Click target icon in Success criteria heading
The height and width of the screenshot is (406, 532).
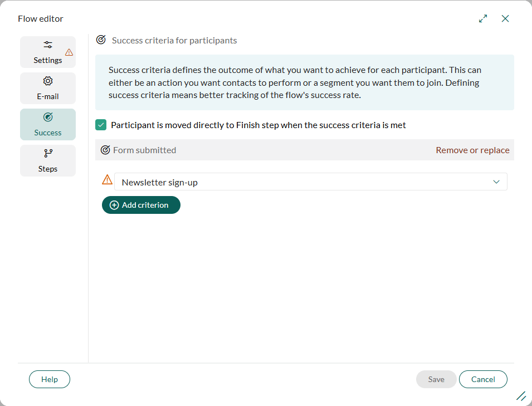click(101, 40)
